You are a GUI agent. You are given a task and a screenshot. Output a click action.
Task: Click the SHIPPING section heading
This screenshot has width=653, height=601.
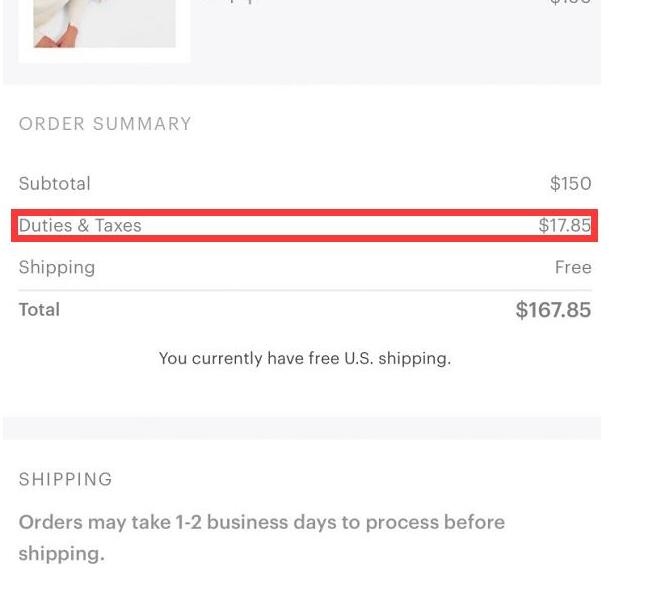click(x=66, y=479)
